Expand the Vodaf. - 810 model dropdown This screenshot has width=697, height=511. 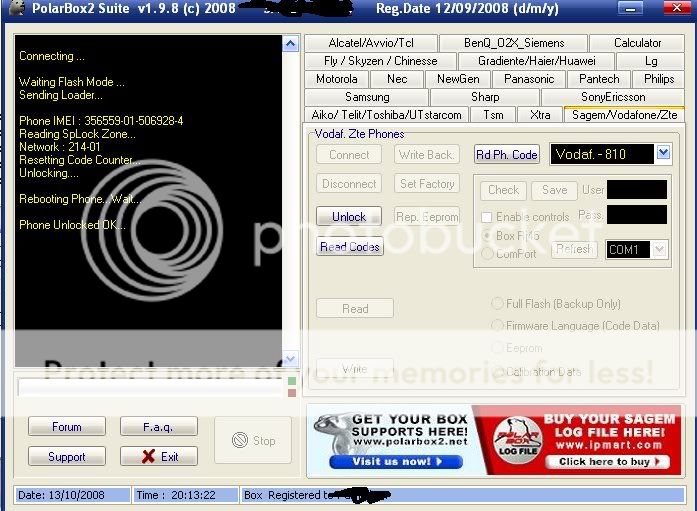663,153
